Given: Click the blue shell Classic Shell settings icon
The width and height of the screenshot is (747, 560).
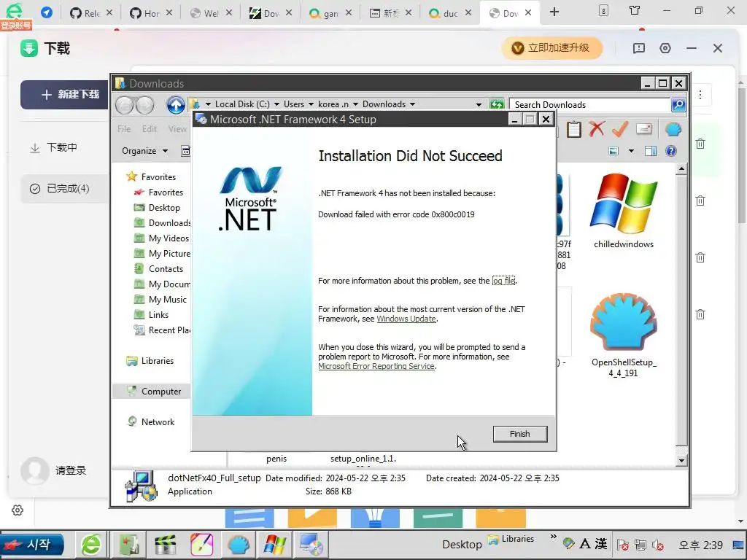Looking at the screenshot, I should (673, 128).
